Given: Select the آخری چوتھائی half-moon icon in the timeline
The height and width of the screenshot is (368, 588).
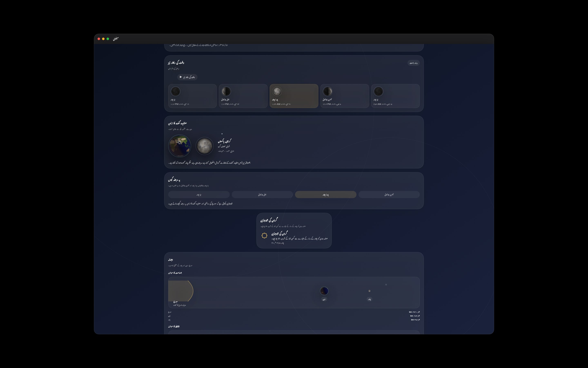Looking at the screenshot, I should click(x=327, y=92).
